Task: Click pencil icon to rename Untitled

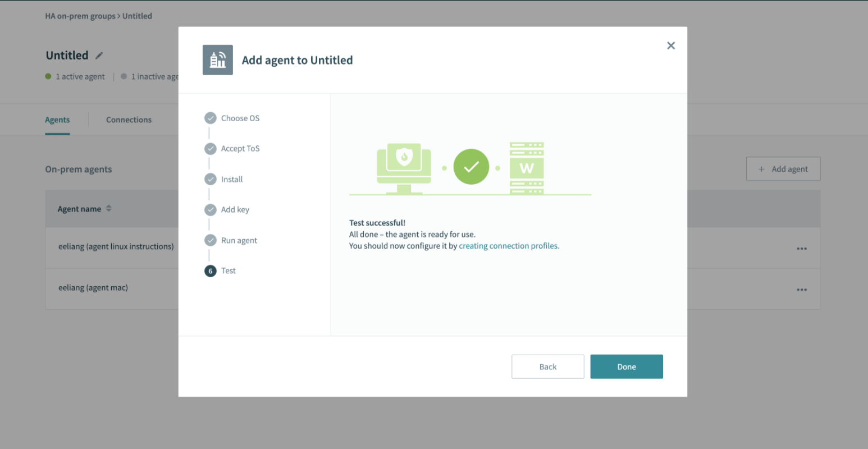Action: [99, 56]
